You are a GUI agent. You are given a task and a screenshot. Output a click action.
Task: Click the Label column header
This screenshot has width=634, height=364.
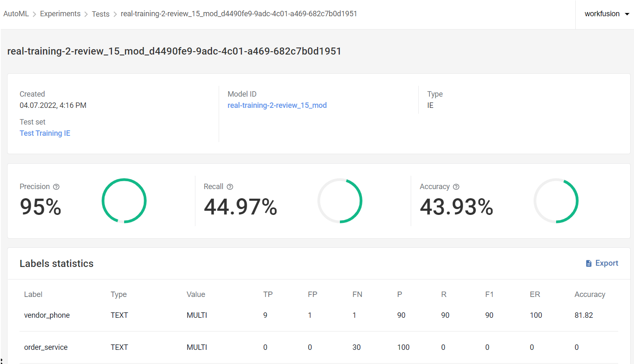tap(33, 294)
